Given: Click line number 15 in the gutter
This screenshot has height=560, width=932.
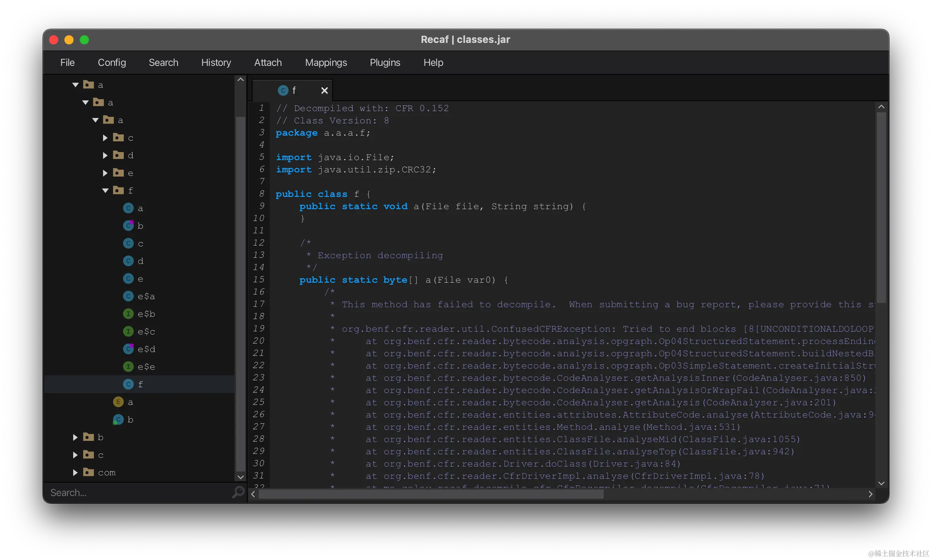Looking at the screenshot, I should click(x=259, y=280).
